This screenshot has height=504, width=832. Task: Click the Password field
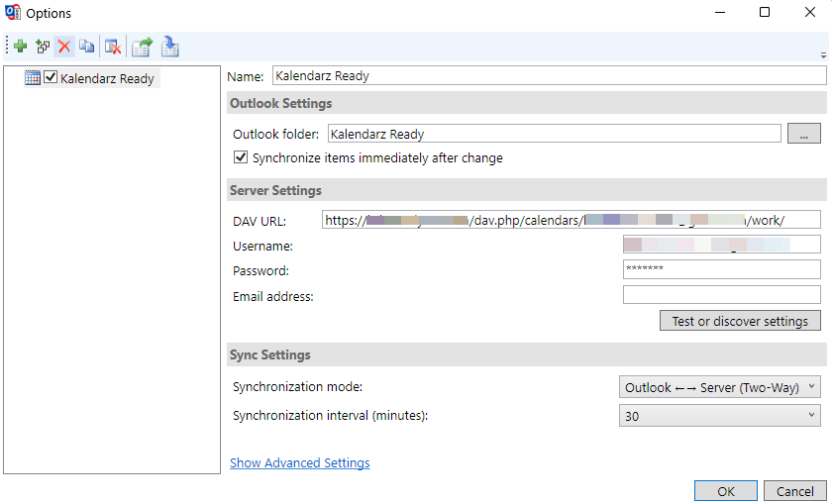point(722,269)
